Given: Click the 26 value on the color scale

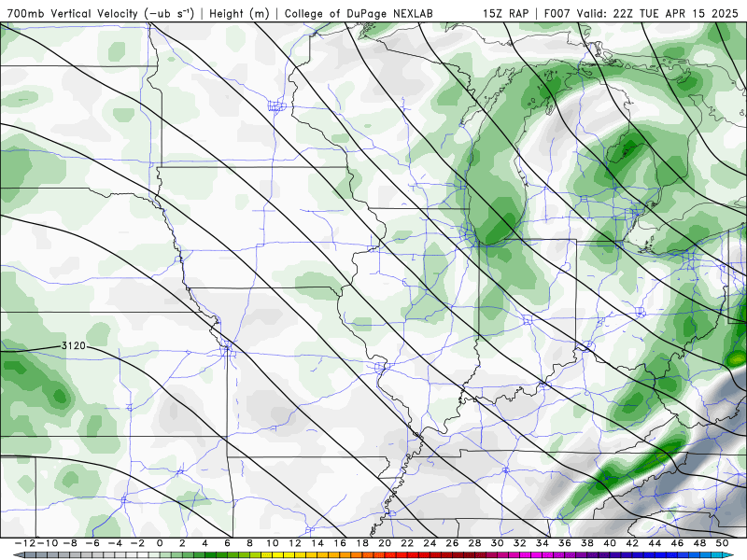Looking at the screenshot, I should tap(452, 543).
